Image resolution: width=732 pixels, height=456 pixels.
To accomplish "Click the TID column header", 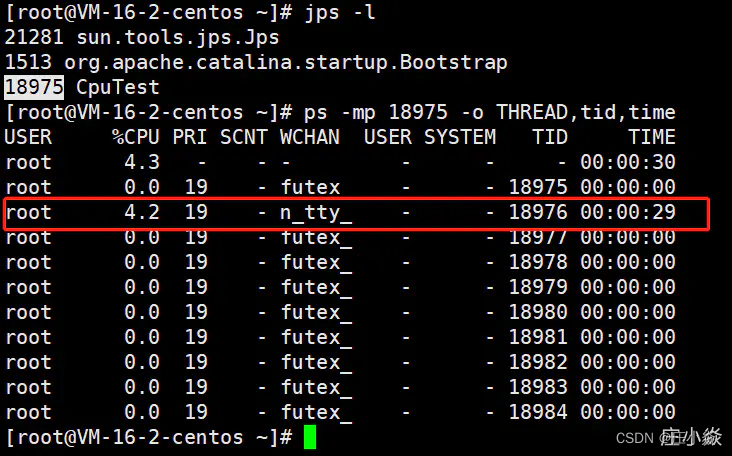I will 550,137.
